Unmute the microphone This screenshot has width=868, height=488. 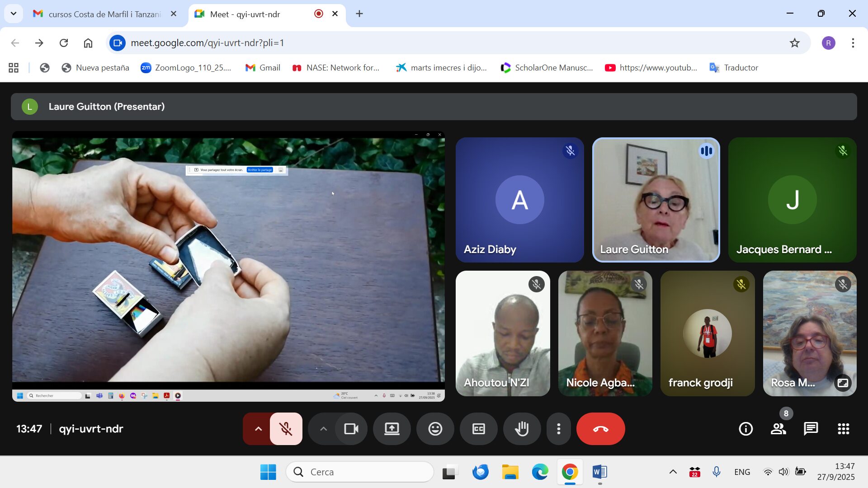click(286, 429)
